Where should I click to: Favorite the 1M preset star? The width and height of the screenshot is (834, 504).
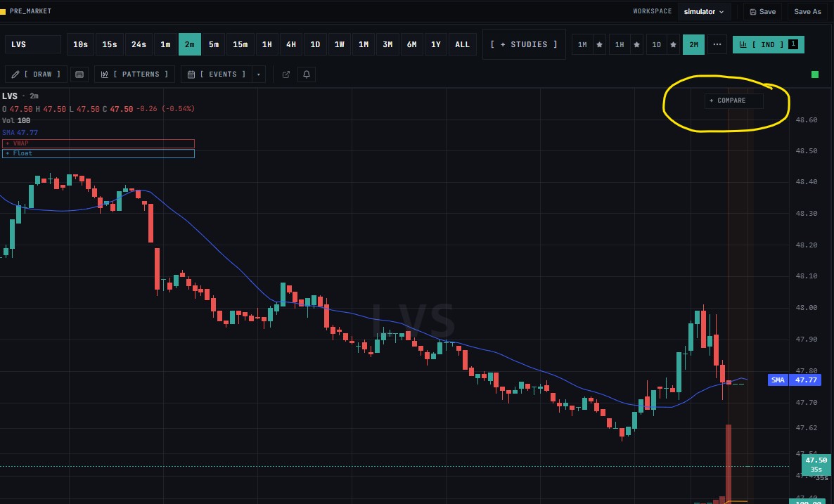pos(599,45)
